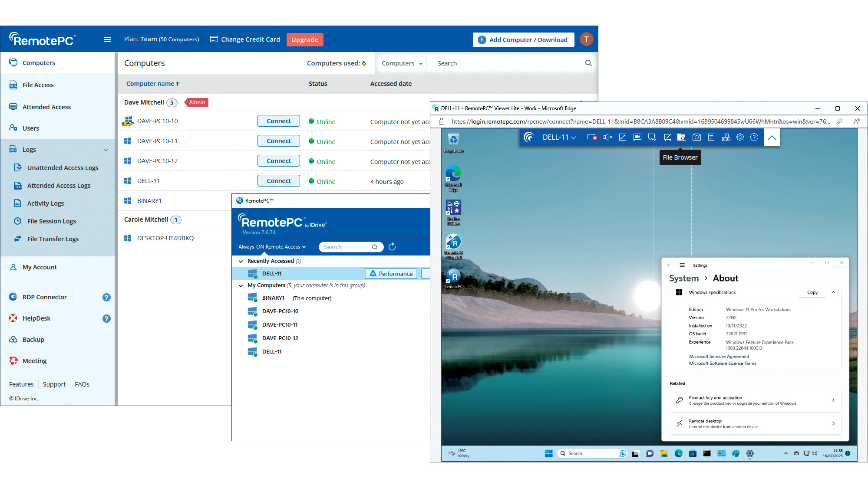Open the DELL-11 dropdown in viewer toolbar

tap(559, 137)
